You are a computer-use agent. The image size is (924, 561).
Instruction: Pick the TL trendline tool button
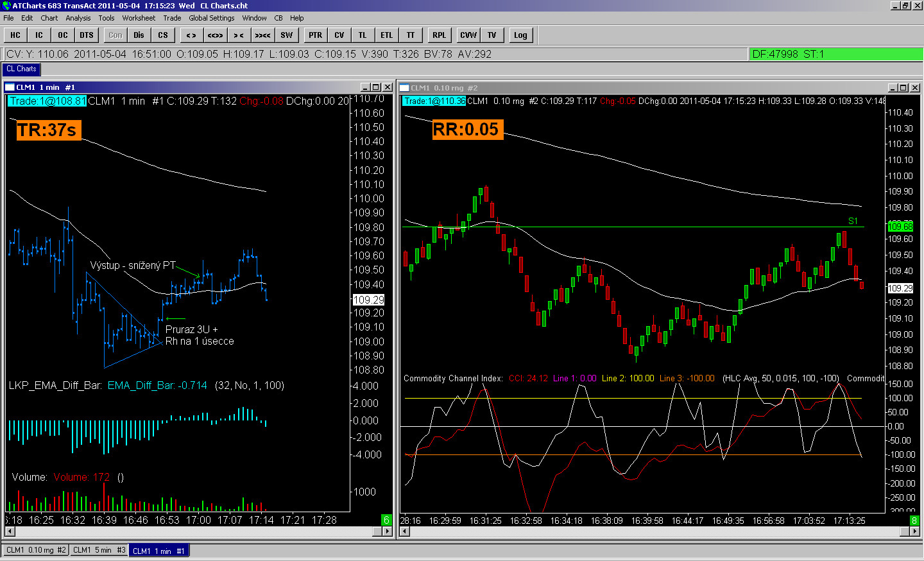click(x=363, y=35)
